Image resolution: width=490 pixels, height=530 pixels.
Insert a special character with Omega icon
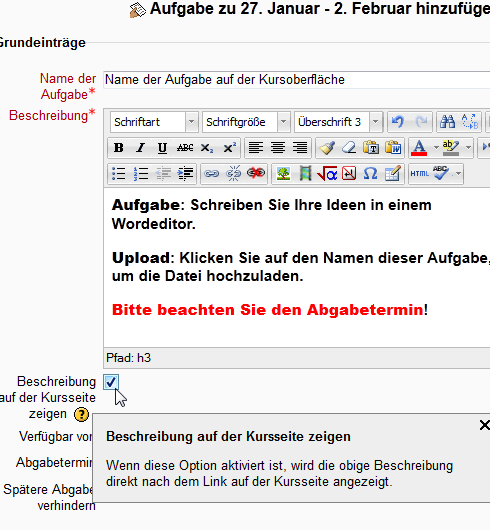coord(371,174)
